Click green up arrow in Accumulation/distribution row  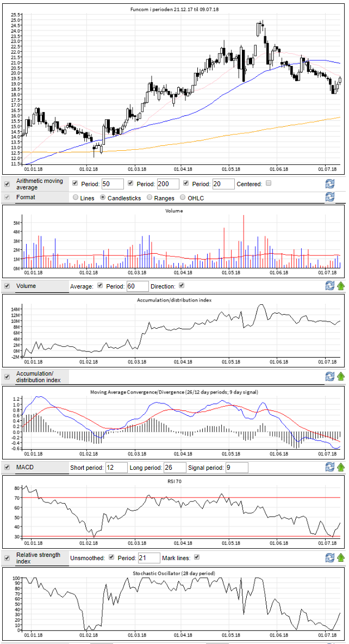pos(341,376)
